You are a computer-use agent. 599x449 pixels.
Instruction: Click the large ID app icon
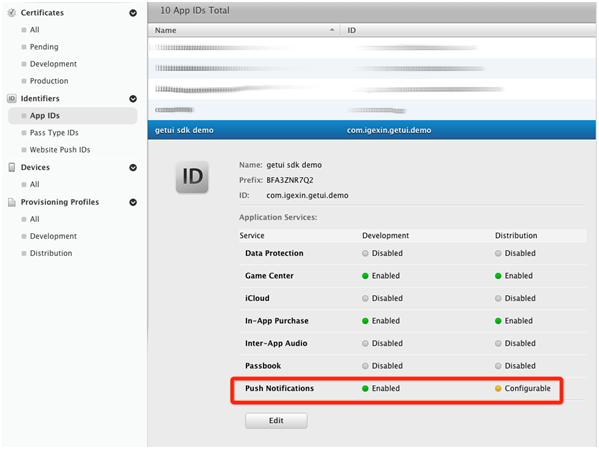click(x=192, y=177)
